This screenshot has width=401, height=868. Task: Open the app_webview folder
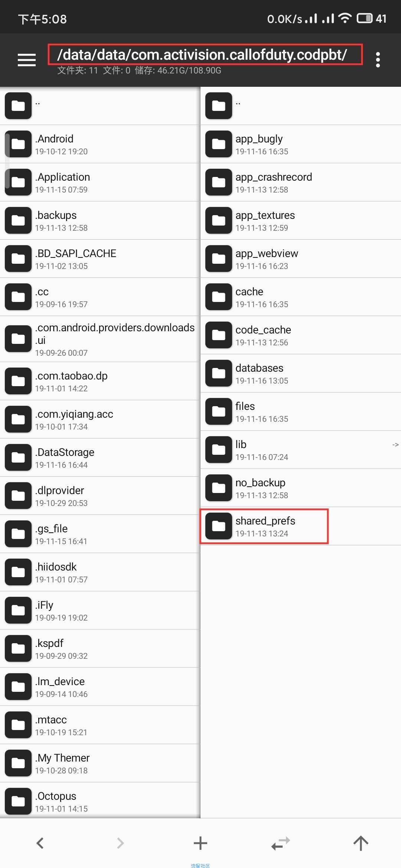pyautogui.click(x=301, y=259)
